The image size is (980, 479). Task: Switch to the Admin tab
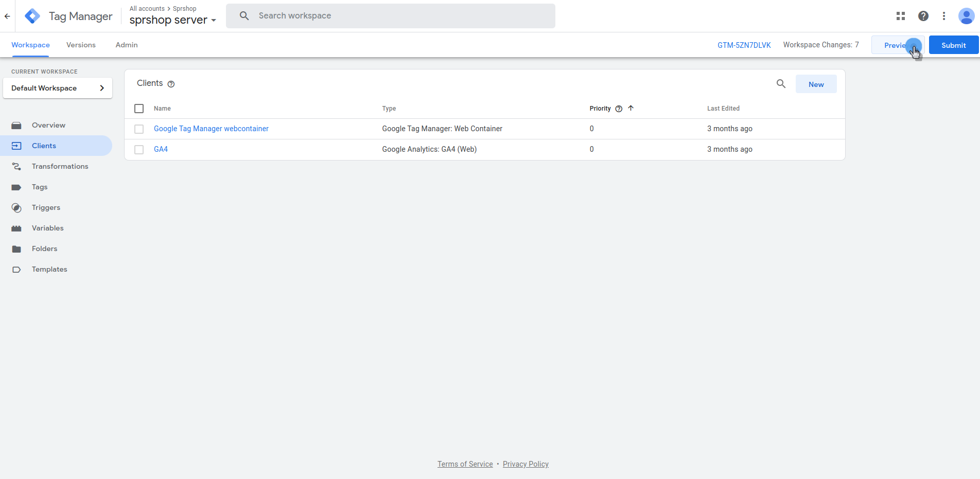tap(127, 45)
